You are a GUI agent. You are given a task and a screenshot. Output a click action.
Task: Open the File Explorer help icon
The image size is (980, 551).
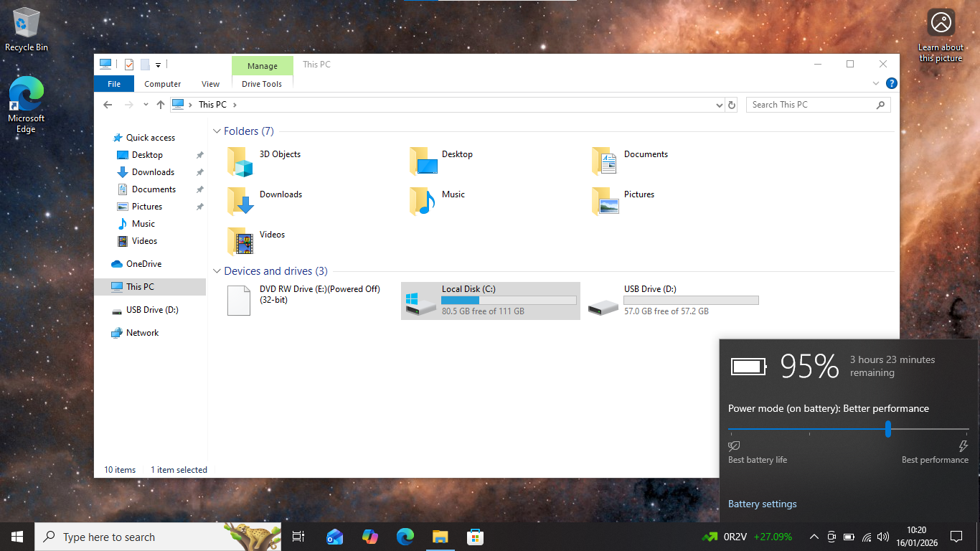[891, 84]
